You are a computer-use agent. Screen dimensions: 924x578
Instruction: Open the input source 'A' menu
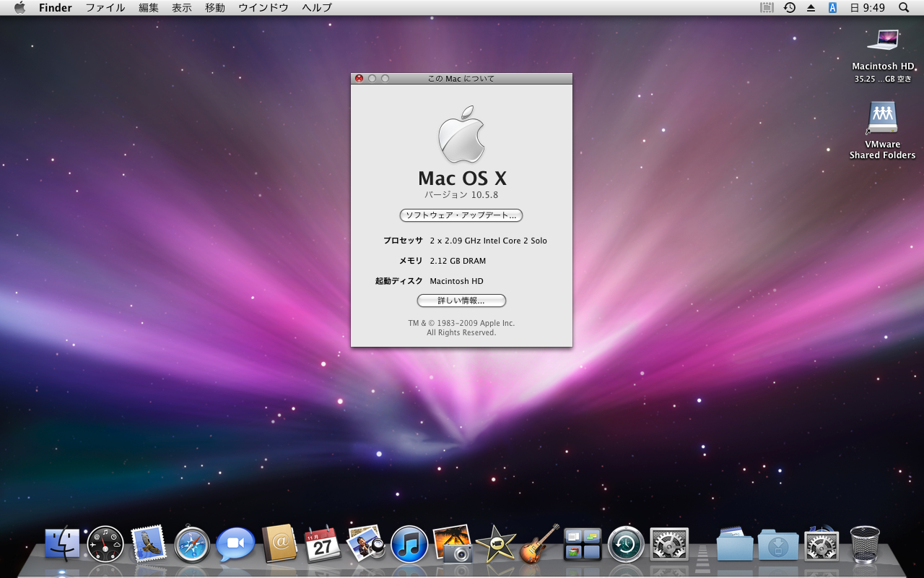pyautogui.click(x=832, y=7)
